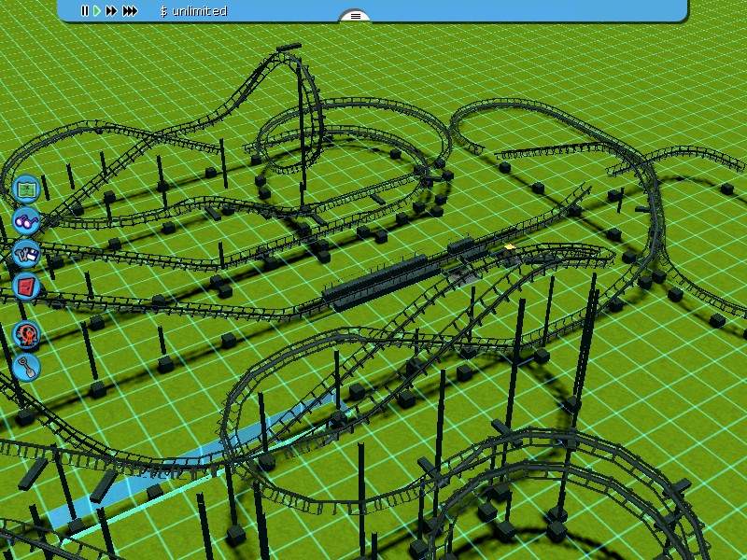
Task: Click the top of the tallest hill
Action: (x=289, y=47)
